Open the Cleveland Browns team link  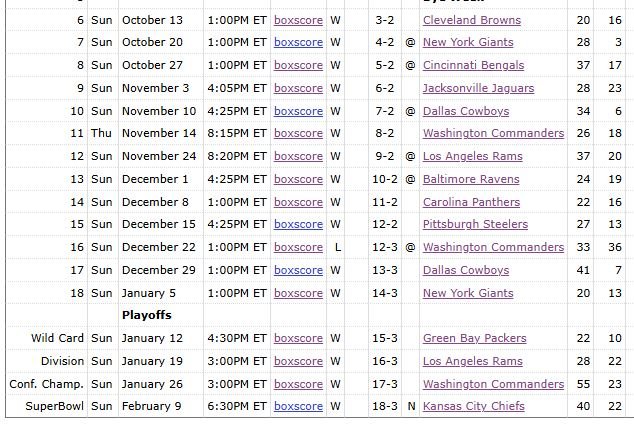[x=471, y=20]
